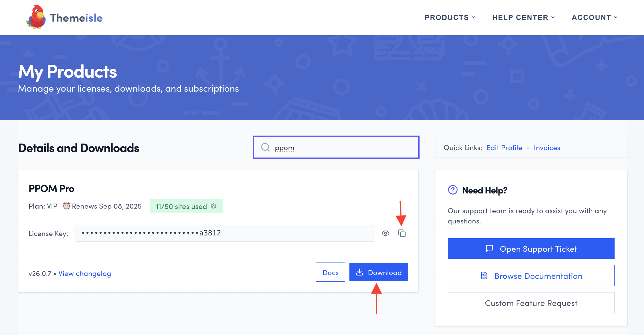This screenshot has height=335, width=644.
Task: Copy the license key with copy icon
Action: click(x=402, y=233)
